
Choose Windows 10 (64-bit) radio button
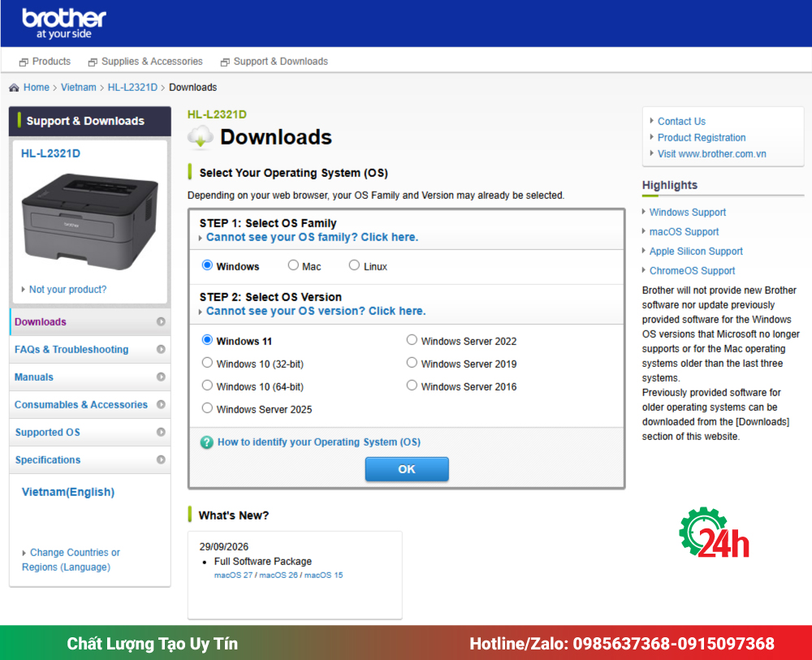click(207, 386)
